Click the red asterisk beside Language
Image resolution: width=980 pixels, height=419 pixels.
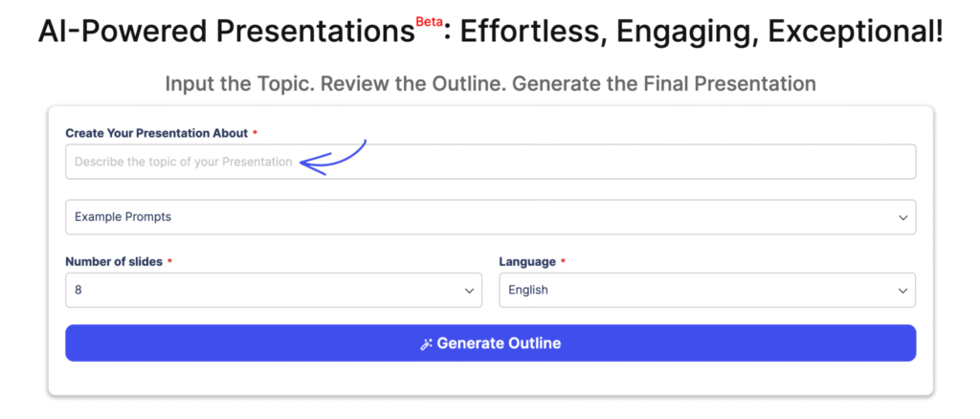[x=563, y=261]
